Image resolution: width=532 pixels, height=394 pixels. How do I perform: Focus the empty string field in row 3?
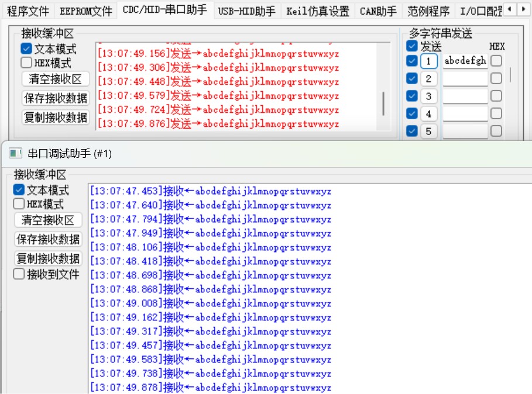point(465,96)
